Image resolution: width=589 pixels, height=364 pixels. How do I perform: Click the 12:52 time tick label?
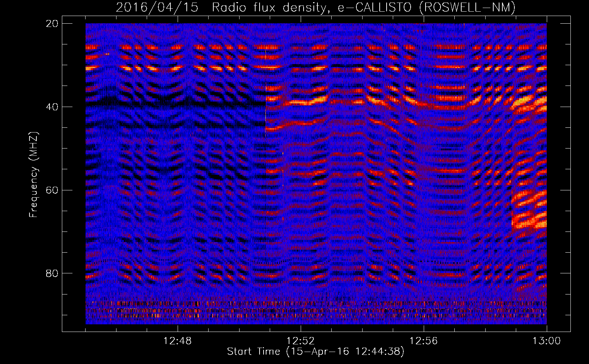pyautogui.click(x=301, y=341)
